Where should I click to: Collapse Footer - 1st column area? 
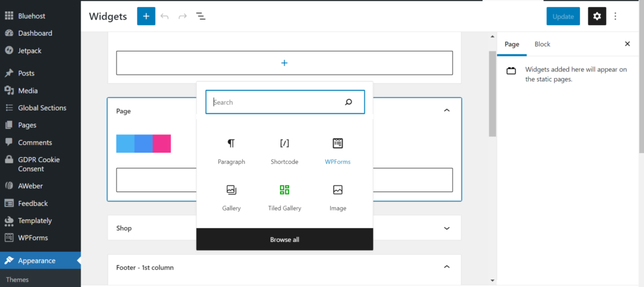click(447, 267)
